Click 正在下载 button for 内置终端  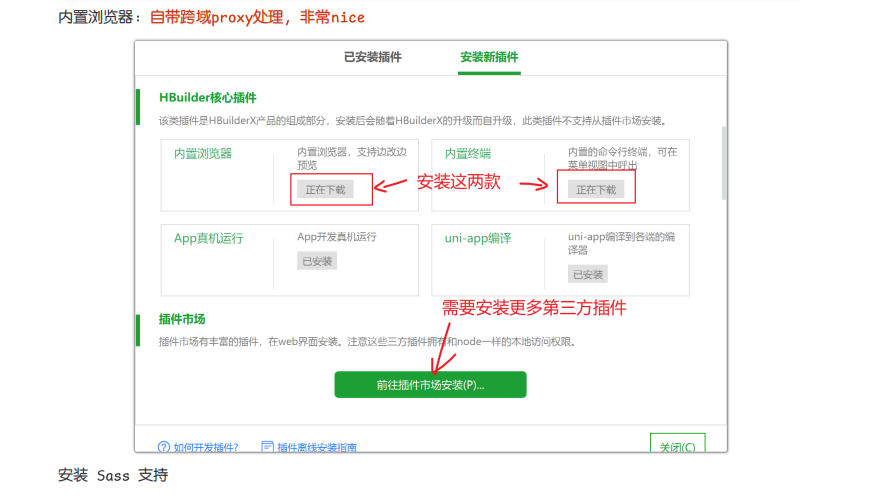click(596, 190)
